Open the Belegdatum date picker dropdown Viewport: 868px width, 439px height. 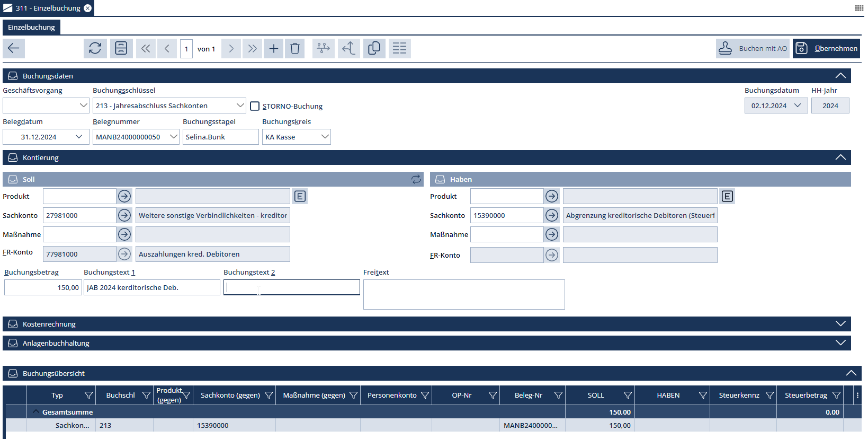pyautogui.click(x=79, y=137)
